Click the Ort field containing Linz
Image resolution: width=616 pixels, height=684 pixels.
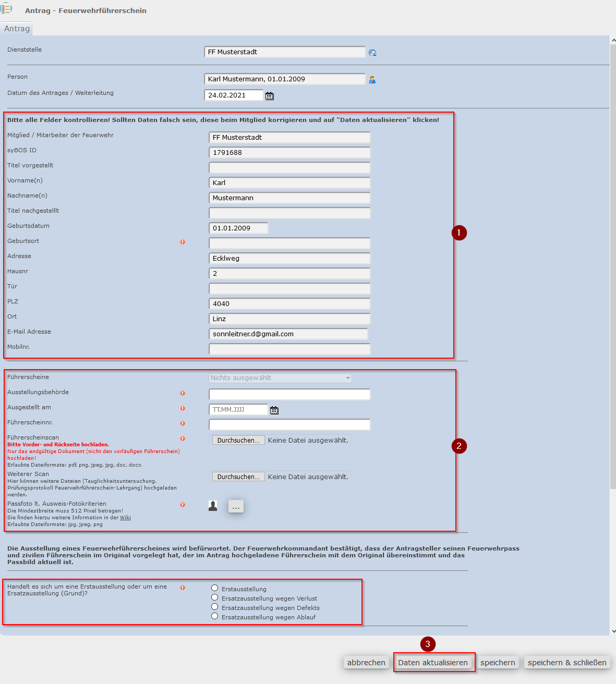(289, 319)
